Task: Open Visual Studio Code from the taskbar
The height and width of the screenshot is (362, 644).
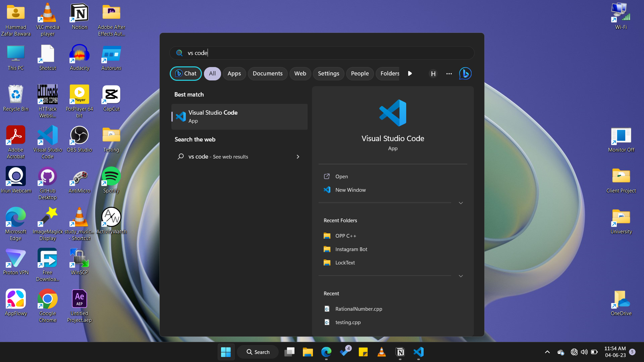Action: pos(418,352)
